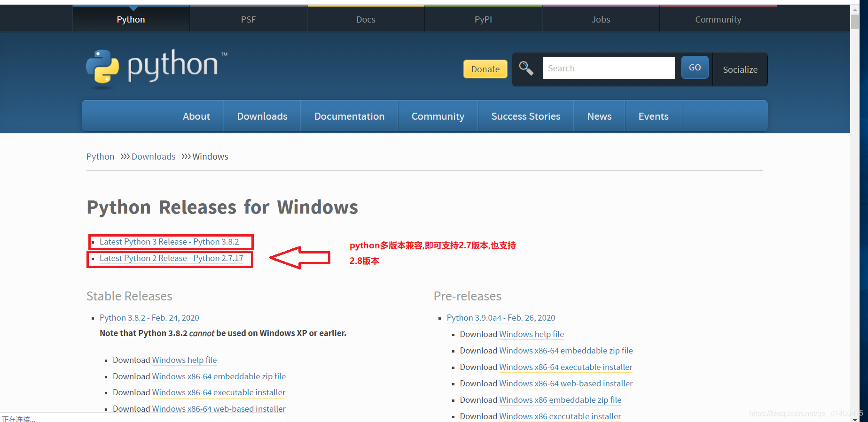Download pre-release x86-64 embeddable zip file

tap(566, 351)
